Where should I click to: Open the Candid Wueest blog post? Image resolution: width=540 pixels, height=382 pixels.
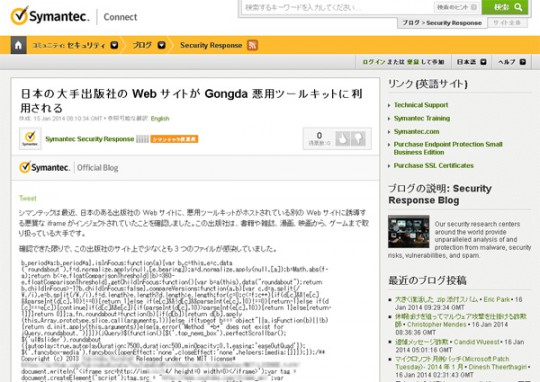coord(422,342)
